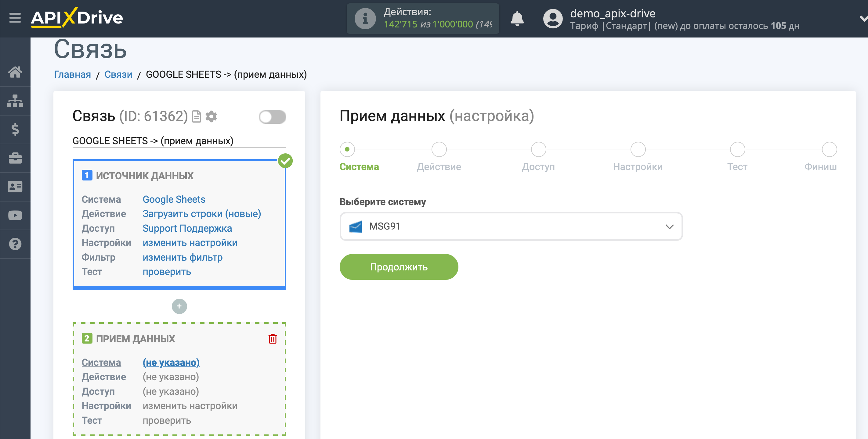Add a block with plus icon
868x439 pixels.
click(x=179, y=306)
